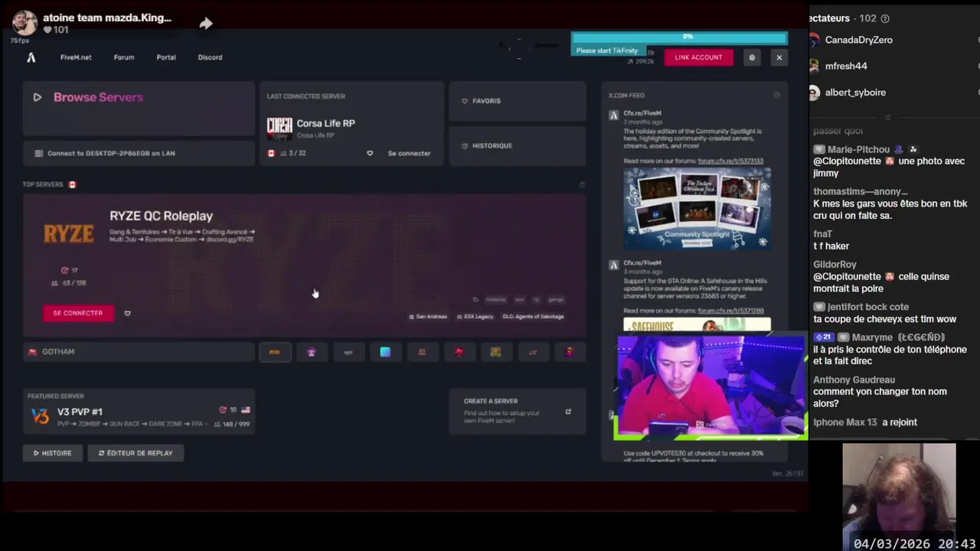
Task: Click albert_syboire's avatar in viewers list
Action: [x=814, y=93]
